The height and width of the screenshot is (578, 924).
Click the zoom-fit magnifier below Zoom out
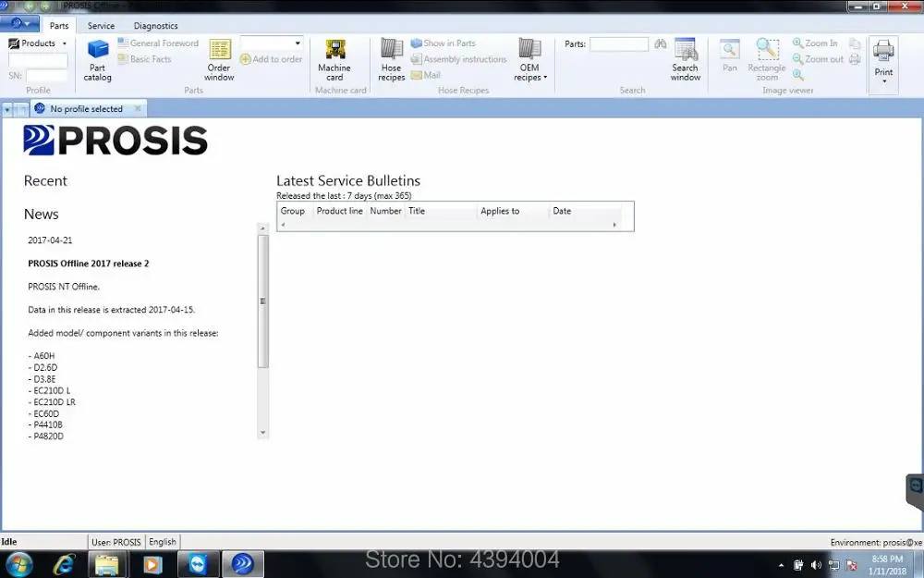[x=798, y=75]
